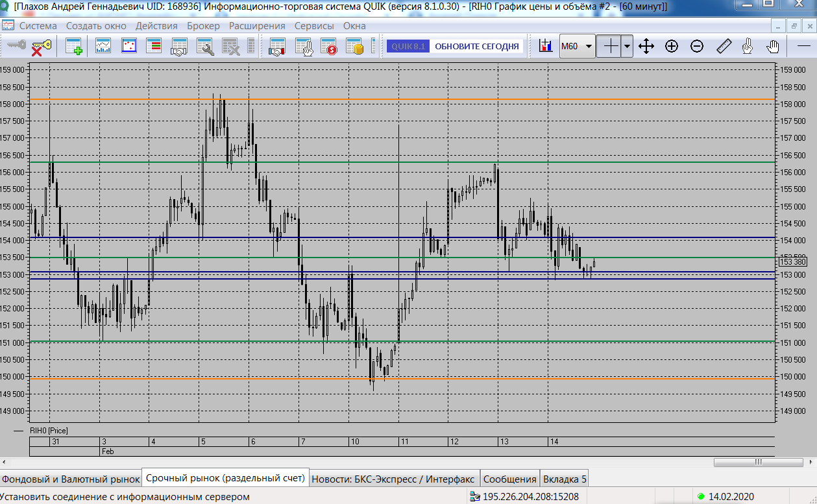Open the Брокер menu
This screenshot has height=504, width=817.
coord(203,26)
